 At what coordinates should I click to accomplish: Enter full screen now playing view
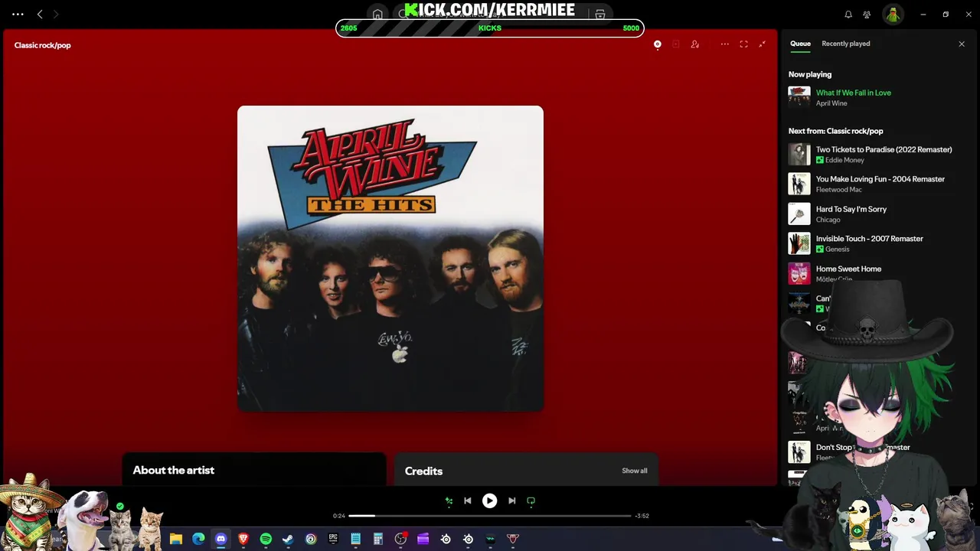click(743, 44)
